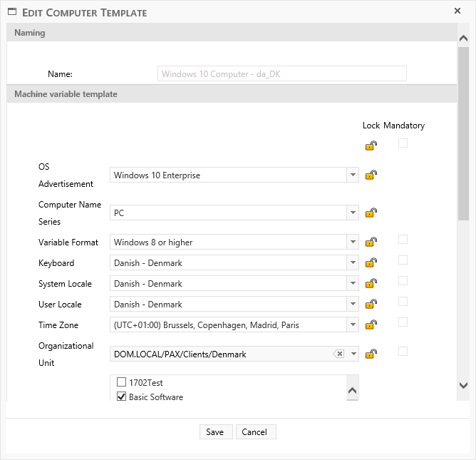Click the Variable Format lock icon
The image size is (476, 460).
tap(371, 242)
